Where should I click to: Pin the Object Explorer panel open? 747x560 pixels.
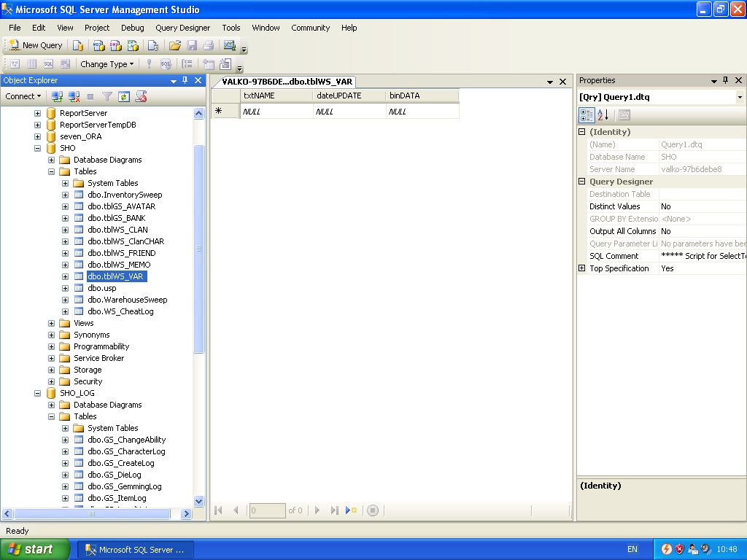[x=184, y=80]
